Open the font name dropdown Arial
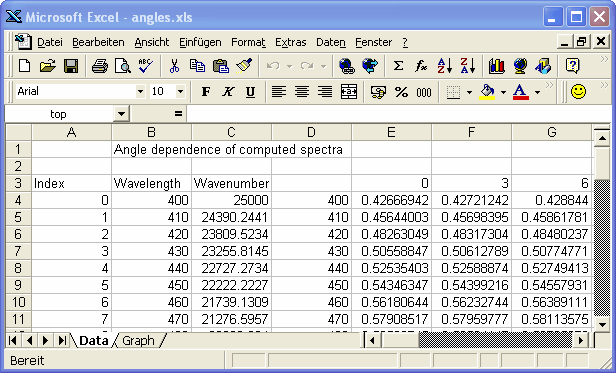Viewport: 616px width, 373px height. coord(140,92)
